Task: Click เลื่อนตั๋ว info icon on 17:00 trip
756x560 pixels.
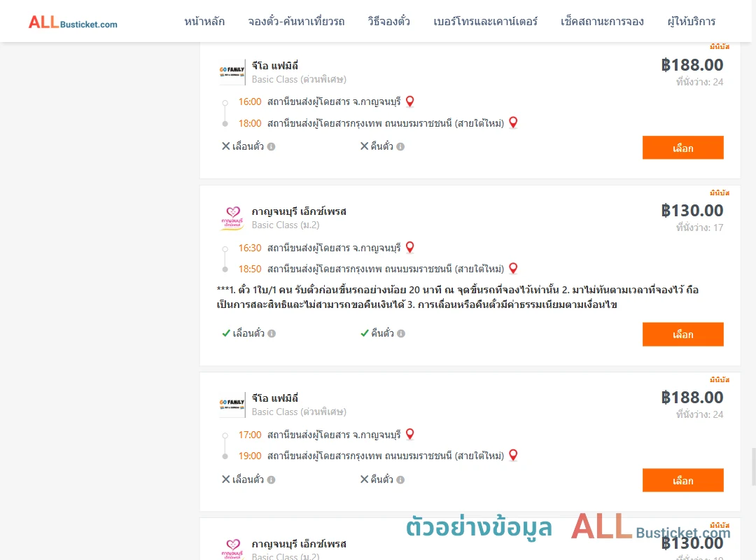Action: (x=272, y=479)
